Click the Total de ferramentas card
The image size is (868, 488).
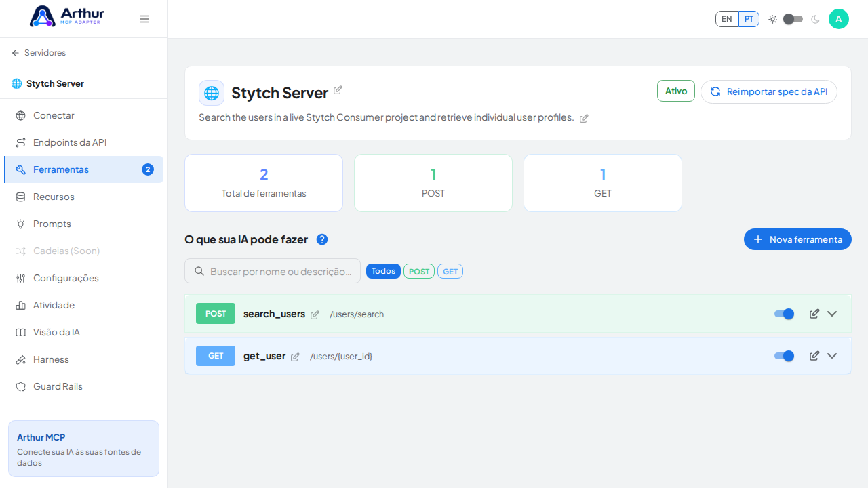tap(264, 183)
